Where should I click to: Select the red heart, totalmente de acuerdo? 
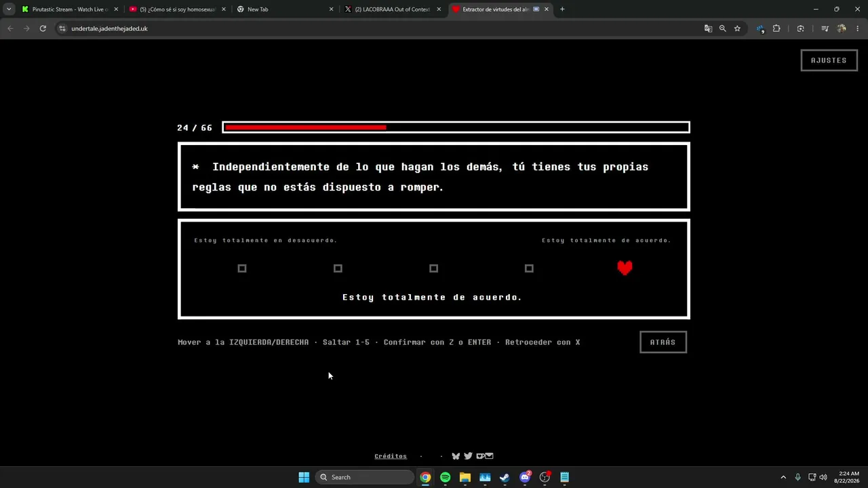[625, 268]
